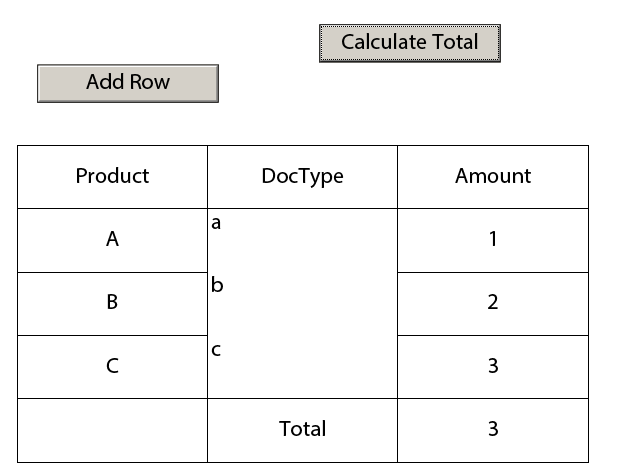Sum the amounts with Calculate Total
The image size is (627, 471).
[409, 43]
